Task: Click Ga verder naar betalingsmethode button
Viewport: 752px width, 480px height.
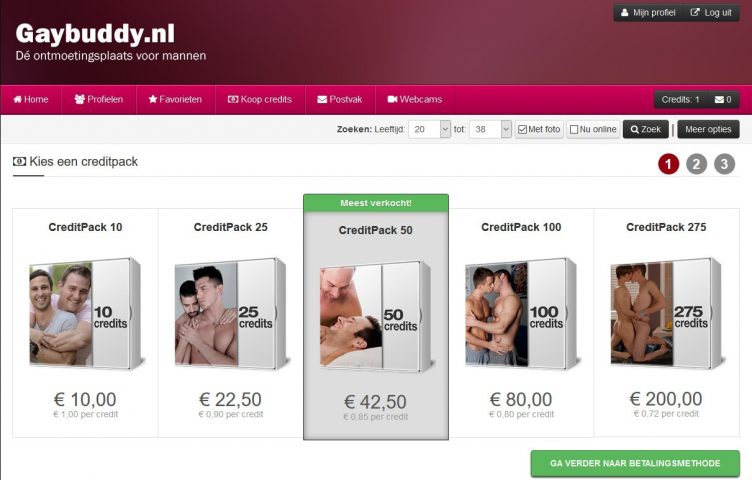Action: pyautogui.click(x=635, y=463)
